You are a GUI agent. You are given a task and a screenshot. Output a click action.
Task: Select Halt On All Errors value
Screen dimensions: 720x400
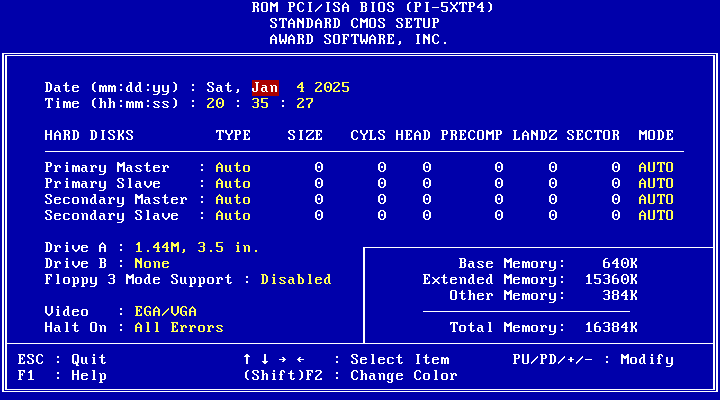(x=179, y=328)
